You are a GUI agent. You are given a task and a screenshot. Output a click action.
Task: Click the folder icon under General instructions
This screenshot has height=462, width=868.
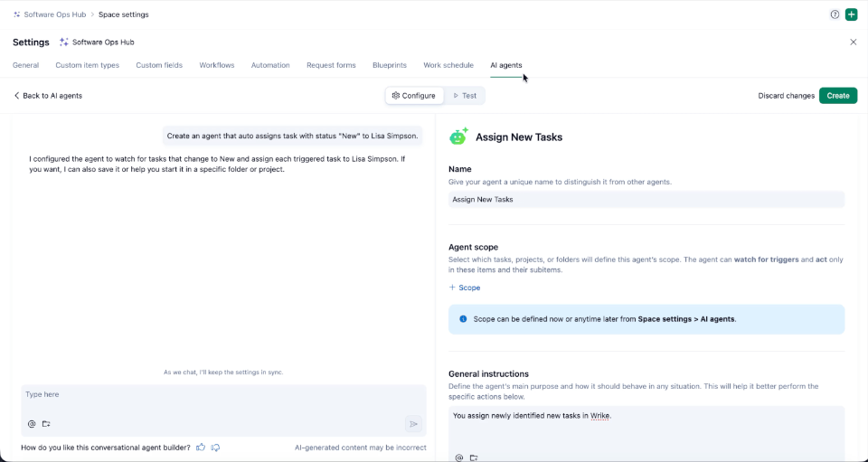[474, 457]
